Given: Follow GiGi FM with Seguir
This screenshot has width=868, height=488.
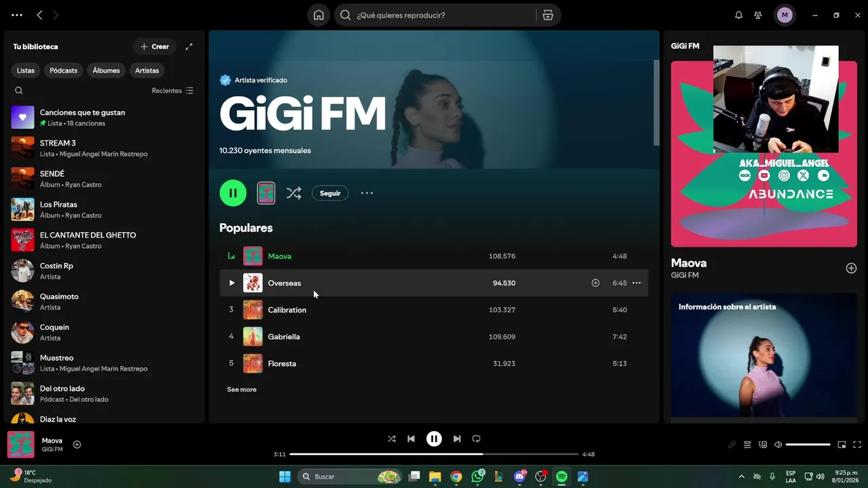Looking at the screenshot, I should [330, 193].
